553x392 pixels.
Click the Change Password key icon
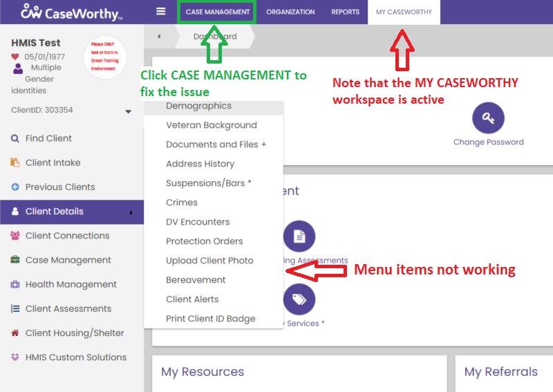(x=488, y=118)
